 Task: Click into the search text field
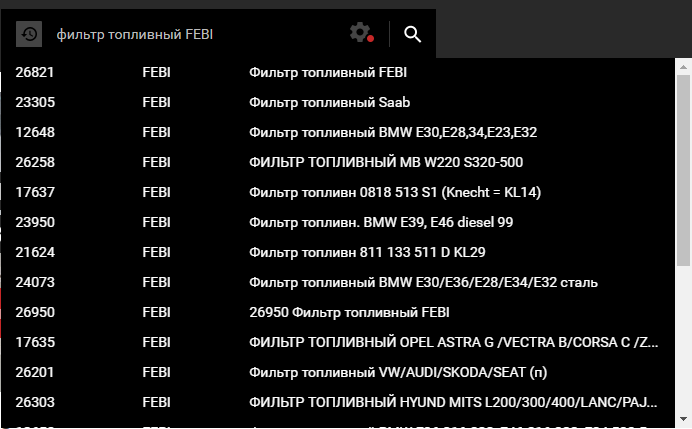pyautogui.click(x=199, y=34)
